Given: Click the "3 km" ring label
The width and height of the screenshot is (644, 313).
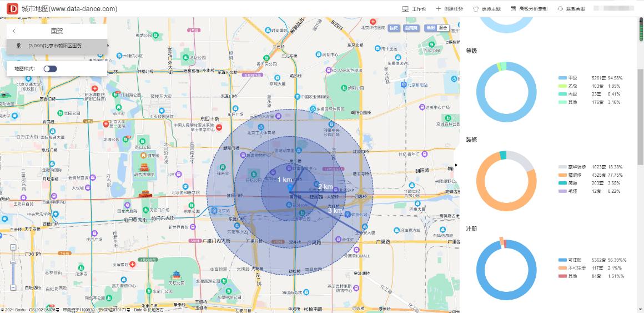Looking at the screenshot, I should click(x=335, y=211).
